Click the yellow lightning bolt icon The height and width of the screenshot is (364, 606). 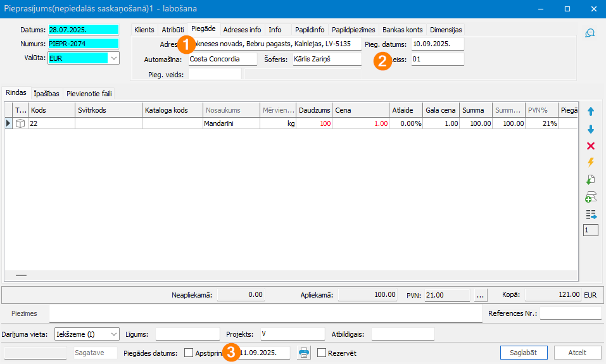591,162
